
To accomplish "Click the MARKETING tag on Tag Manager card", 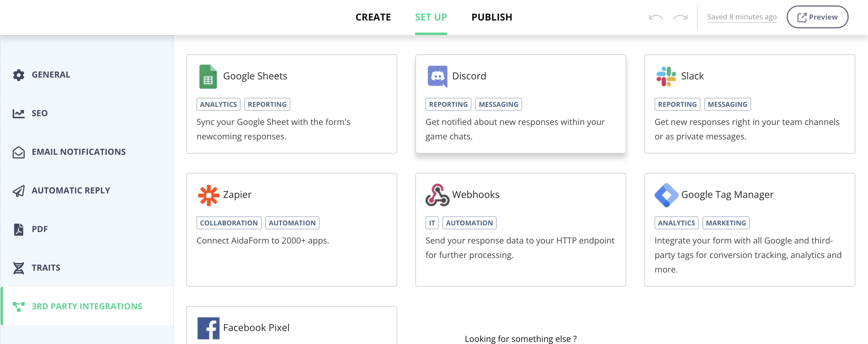I will [x=726, y=223].
